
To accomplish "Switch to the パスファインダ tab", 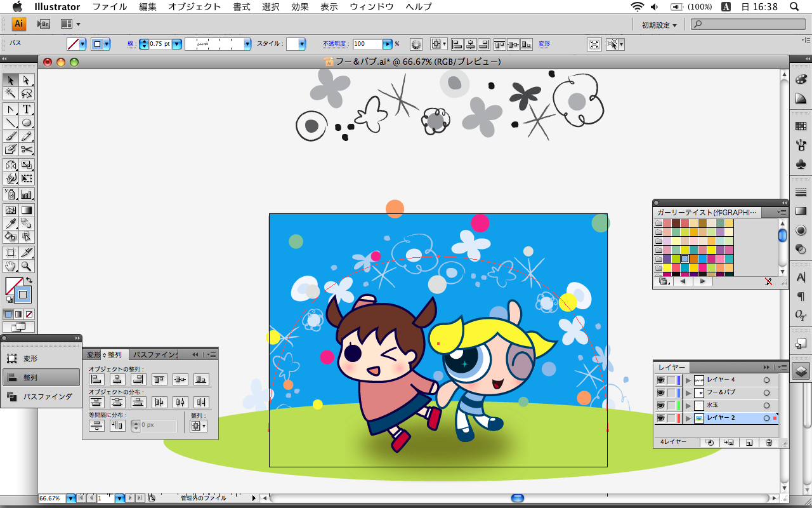I will 155,355.
